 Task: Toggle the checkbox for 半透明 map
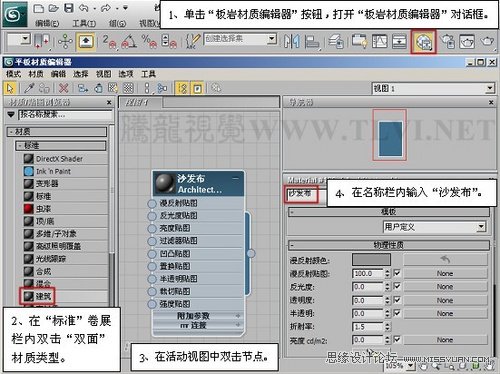(x=397, y=313)
